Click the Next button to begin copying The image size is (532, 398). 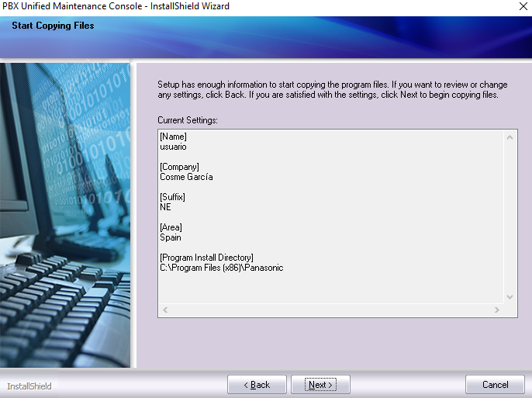(x=320, y=385)
